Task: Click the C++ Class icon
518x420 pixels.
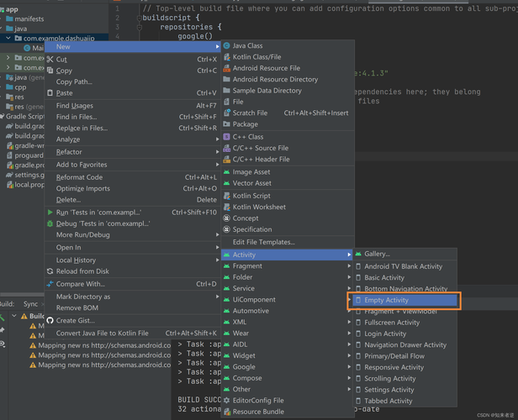Action: [x=227, y=136]
